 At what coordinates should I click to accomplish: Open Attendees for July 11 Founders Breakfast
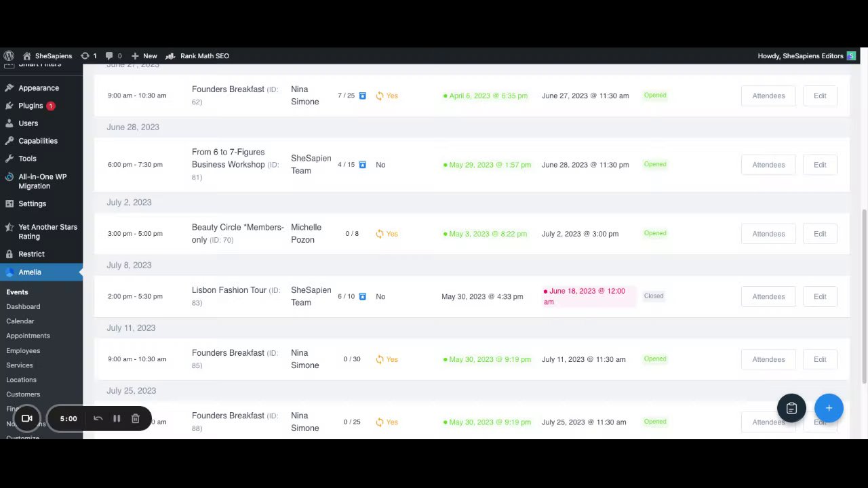point(768,359)
